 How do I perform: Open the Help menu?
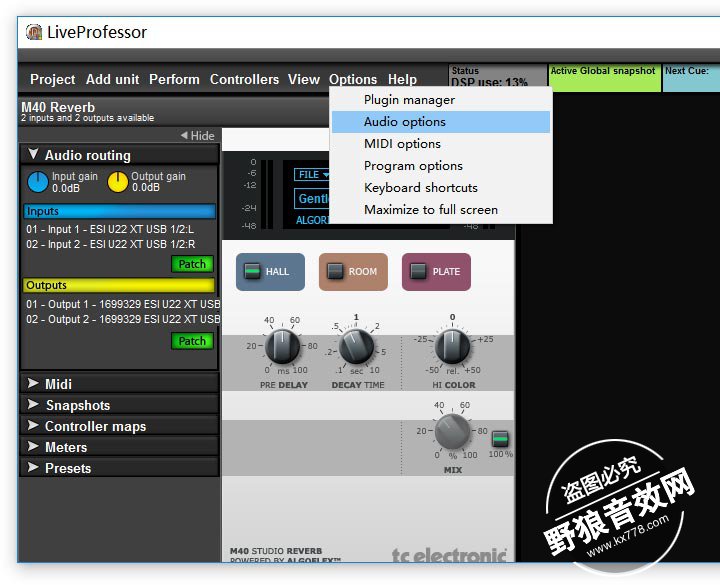click(402, 79)
